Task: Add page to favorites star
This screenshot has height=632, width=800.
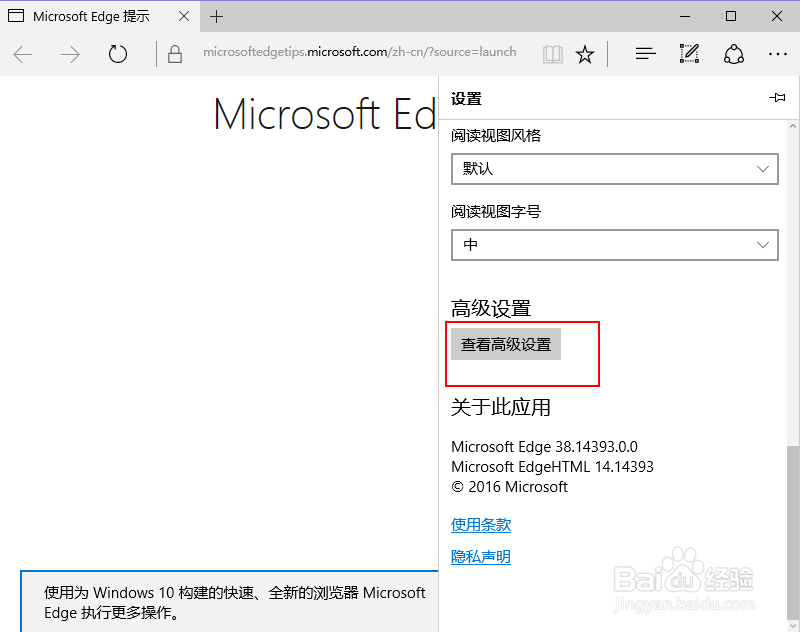Action: coord(585,54)
